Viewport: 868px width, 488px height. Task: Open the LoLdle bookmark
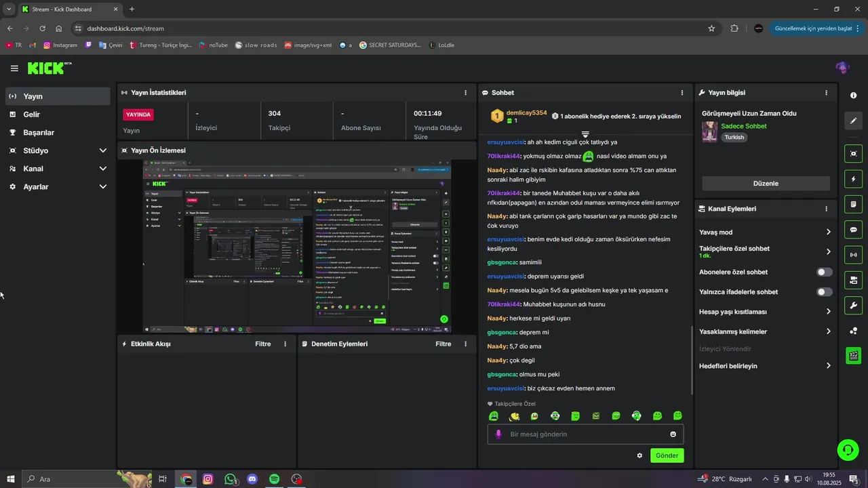(441, 45)
